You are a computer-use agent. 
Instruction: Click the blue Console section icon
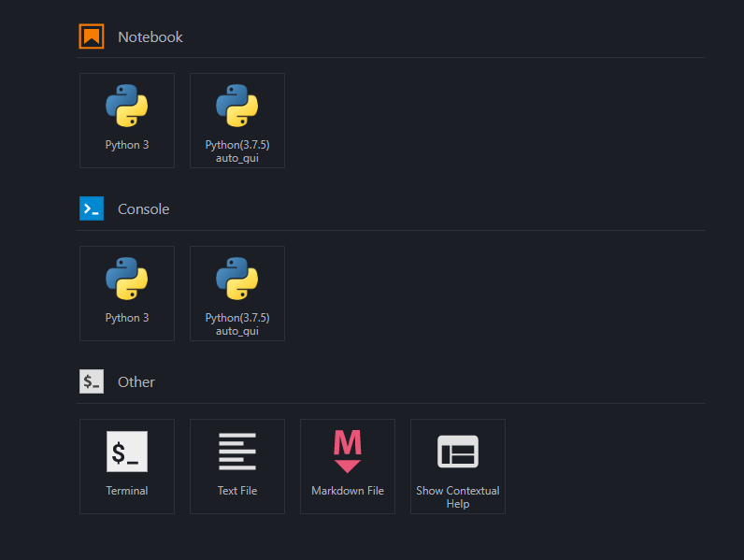[92, 208]
